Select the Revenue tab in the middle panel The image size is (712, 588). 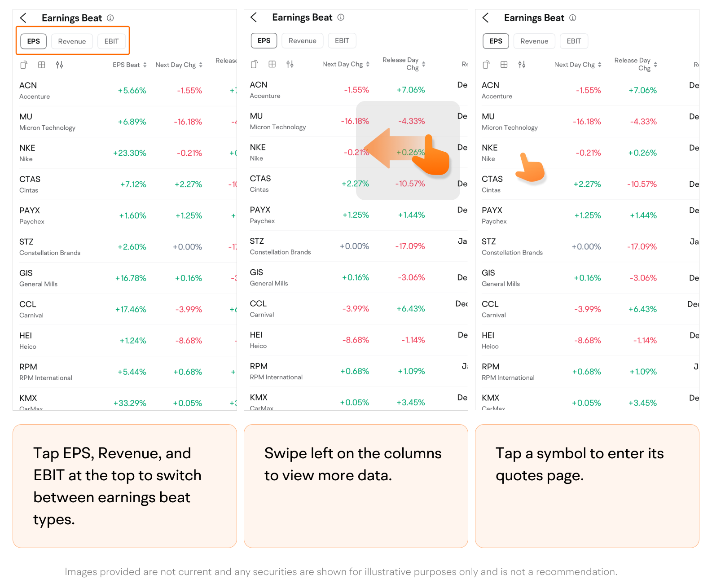[302, 41]
